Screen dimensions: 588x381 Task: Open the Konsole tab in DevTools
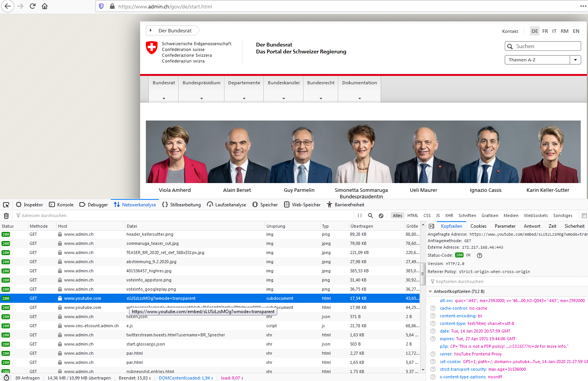pyautogui.click(x=61, y=205)
